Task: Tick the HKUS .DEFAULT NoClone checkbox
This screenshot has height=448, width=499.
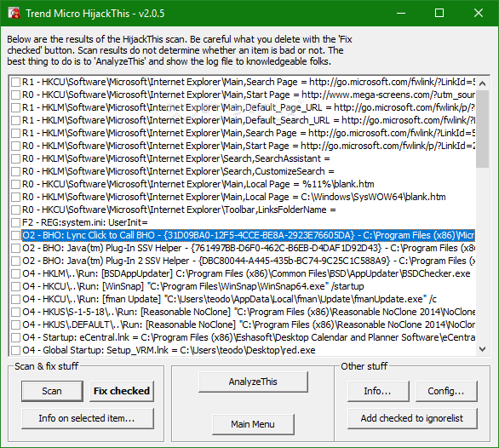Action: [x=15, y=325]
